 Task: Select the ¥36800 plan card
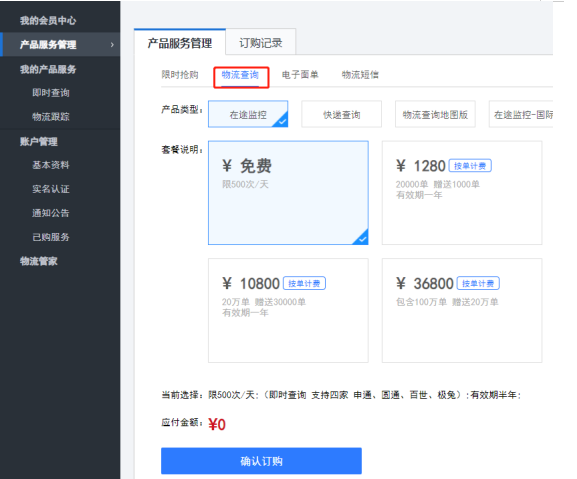(462, 310)
